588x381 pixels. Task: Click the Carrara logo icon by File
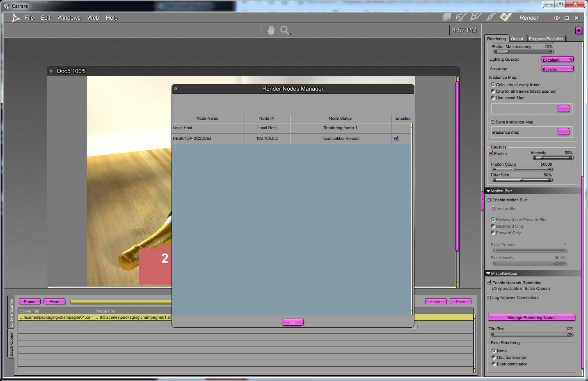(x=16, y=18)
